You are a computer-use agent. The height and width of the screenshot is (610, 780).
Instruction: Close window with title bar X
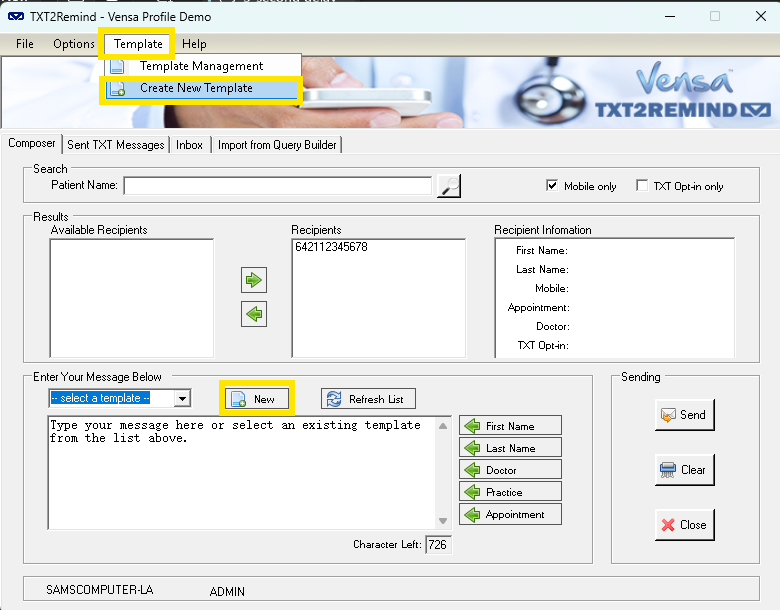tap(761, 16)
